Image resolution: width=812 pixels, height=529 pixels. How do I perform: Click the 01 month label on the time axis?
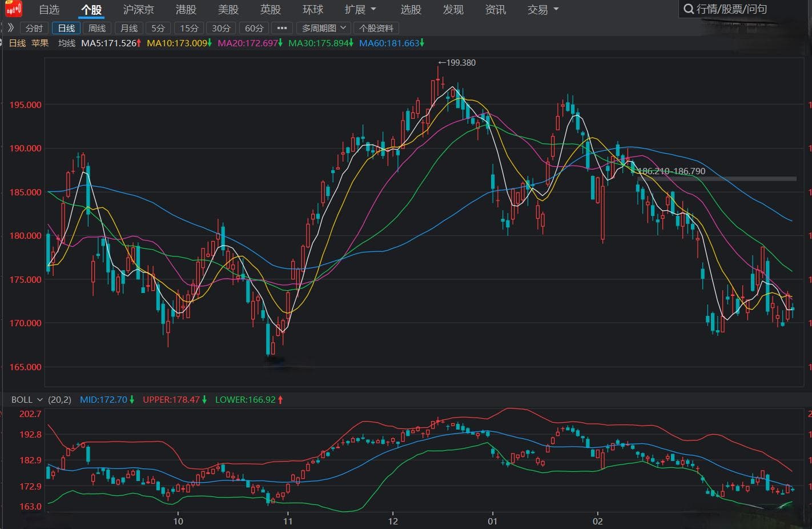pyautogui.click(x=492, y=521)
